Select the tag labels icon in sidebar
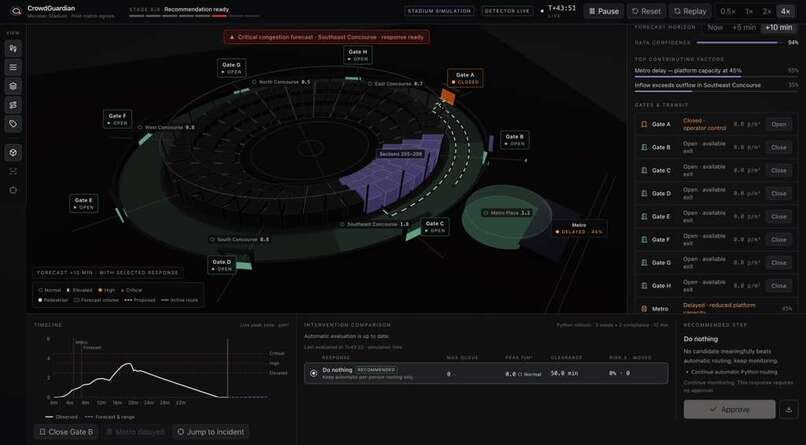The width and height of the screenshot is (806, 445). (x=13, y=124)
